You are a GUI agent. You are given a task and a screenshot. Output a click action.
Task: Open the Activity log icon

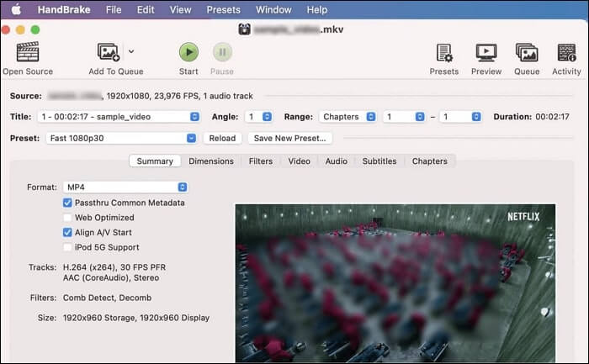tap(566, 52)
